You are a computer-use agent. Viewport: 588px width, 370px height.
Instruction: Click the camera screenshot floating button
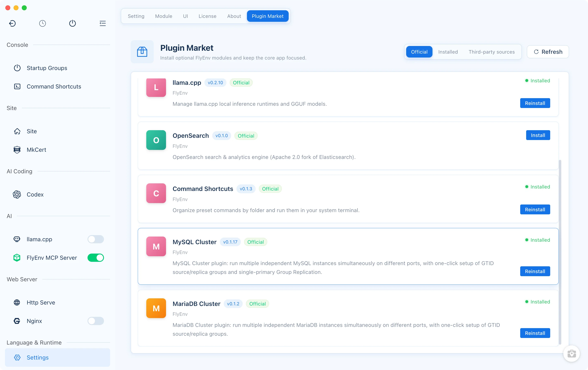(571, 353)
